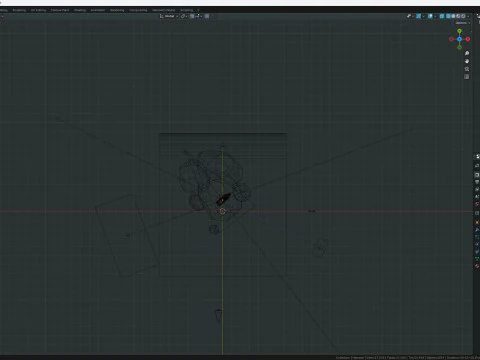Switch to the Texture Paint workspace
This screenshot has height=360, width=480.
tap(60, 10)
